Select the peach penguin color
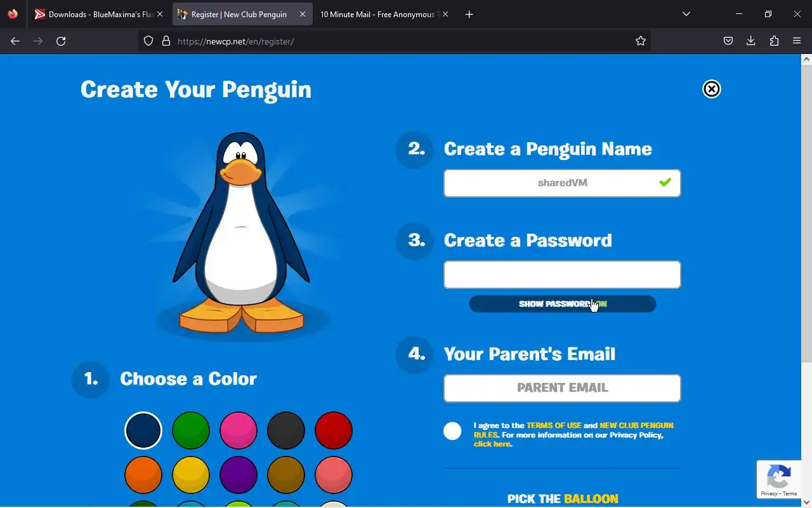 pyautogui.click(x=334, y=475)
